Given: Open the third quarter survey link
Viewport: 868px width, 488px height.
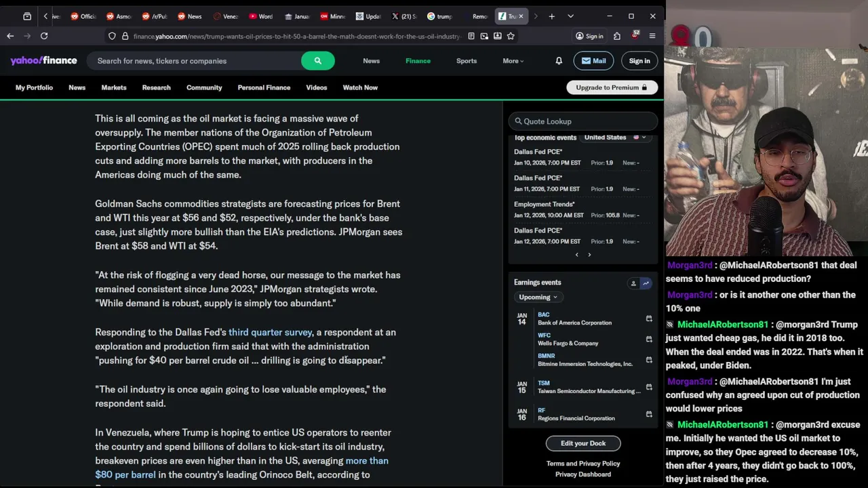Looking at the screenshot, I should point(270,332).
